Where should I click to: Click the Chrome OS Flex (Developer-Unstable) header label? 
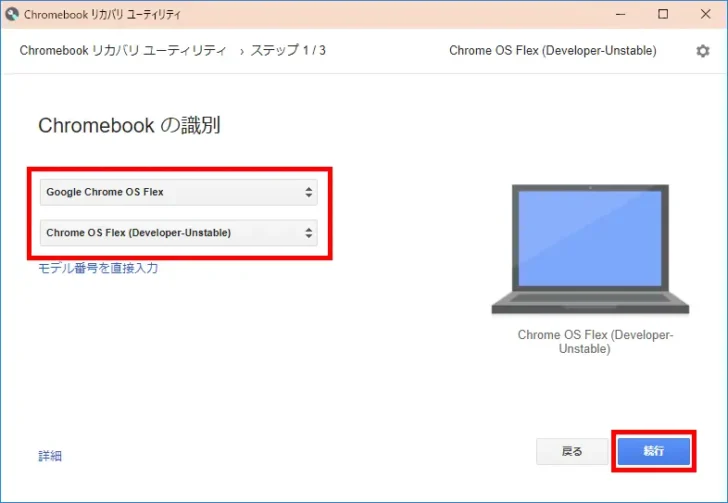pyautogui.click(x=552, y=50)
